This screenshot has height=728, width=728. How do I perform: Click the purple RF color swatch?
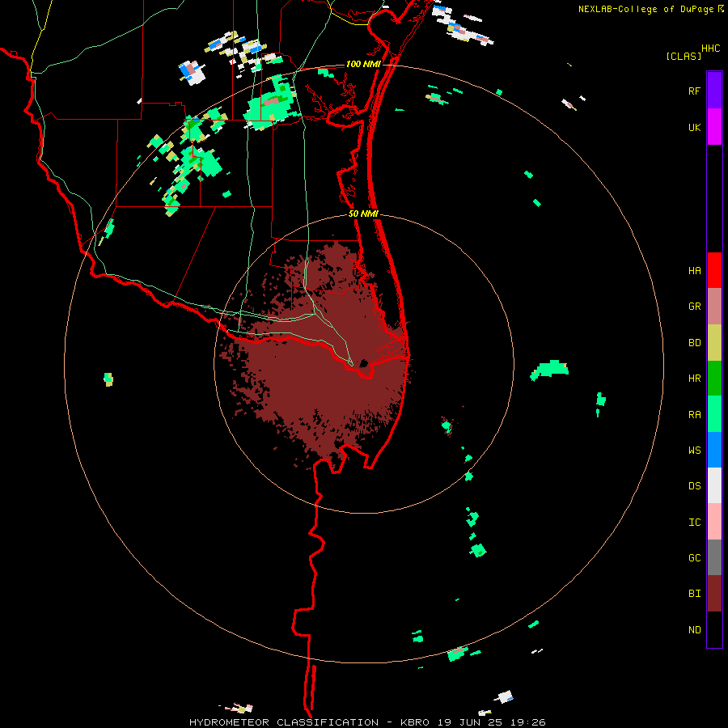coord(714,91)
